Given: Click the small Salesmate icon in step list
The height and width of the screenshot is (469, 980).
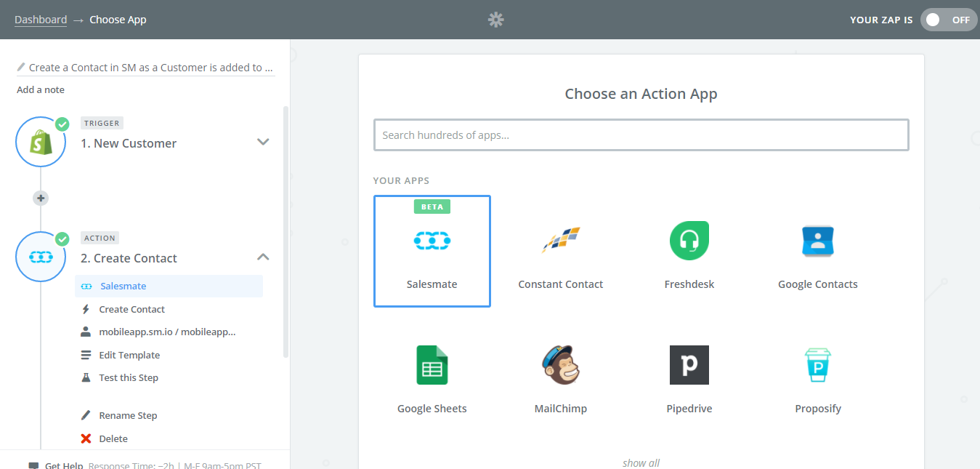Looking at the screenshot, I should pyautogui.click(x=86, y=286).
